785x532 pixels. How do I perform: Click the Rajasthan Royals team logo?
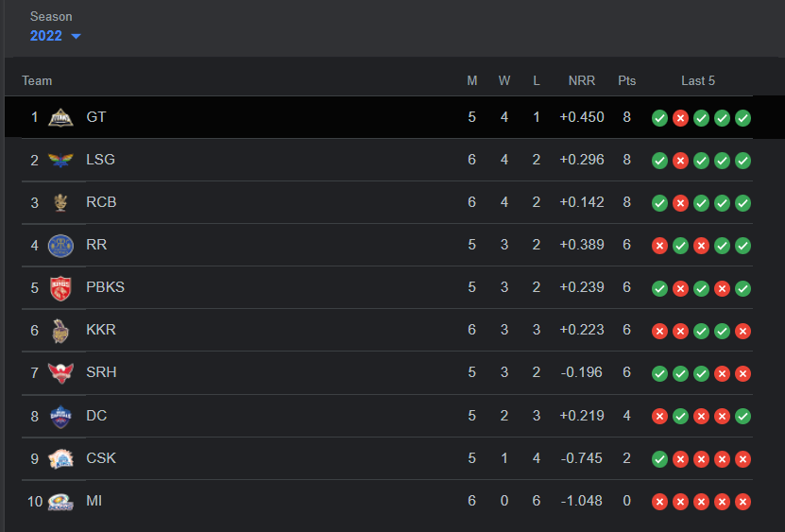point(60,246)
